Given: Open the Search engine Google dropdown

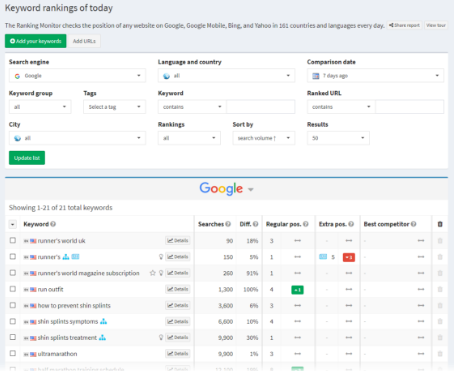Looking at the screenshot, I should [77, 76].
